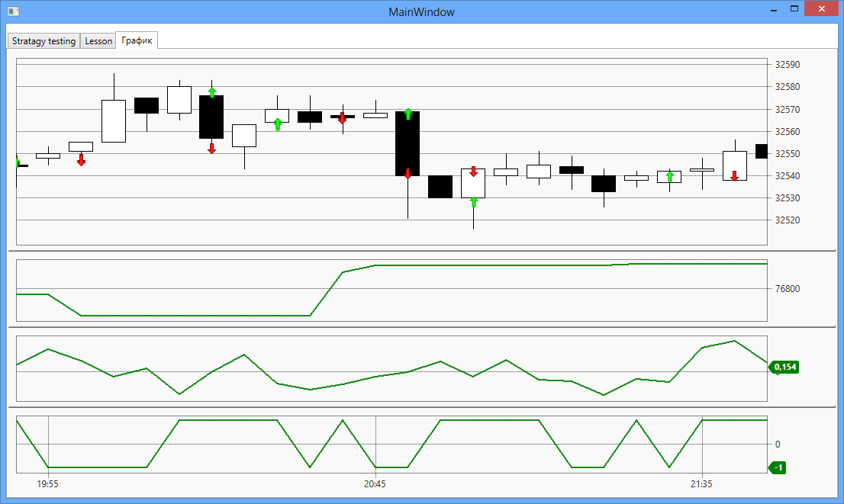Screen dimensions: 844x504
Task: Click the 21:35 time axis label
Action: pyautogui.click(x=702, y=484)
